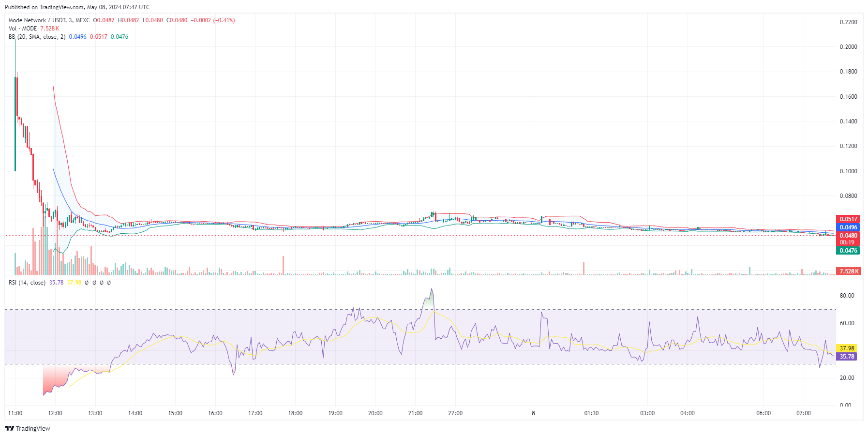
Task: Click the BB lower value 0.0476 in legend
Action: tap(120, 37)
